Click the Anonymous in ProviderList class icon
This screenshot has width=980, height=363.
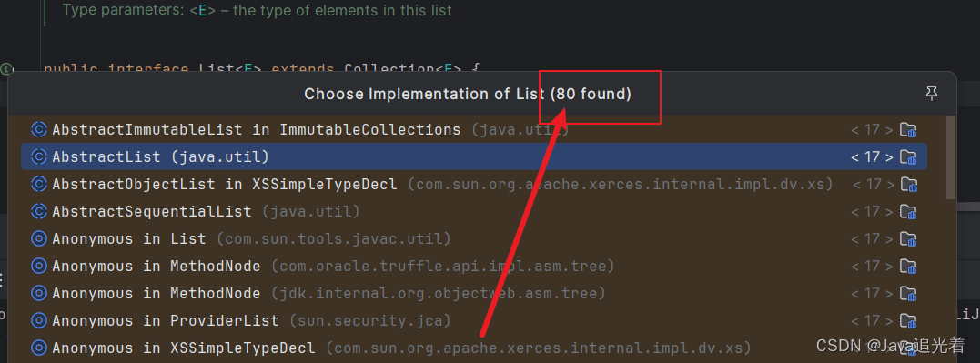click(39, 320)
